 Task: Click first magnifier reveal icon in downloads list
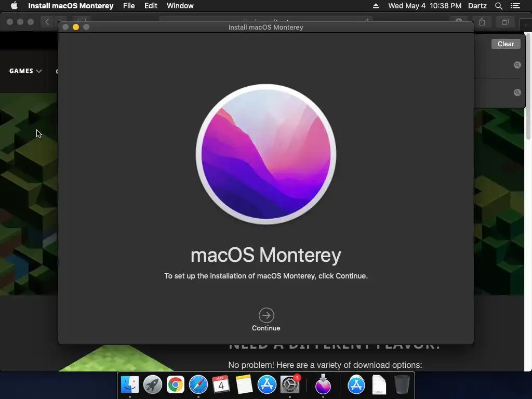click(517, 65)
